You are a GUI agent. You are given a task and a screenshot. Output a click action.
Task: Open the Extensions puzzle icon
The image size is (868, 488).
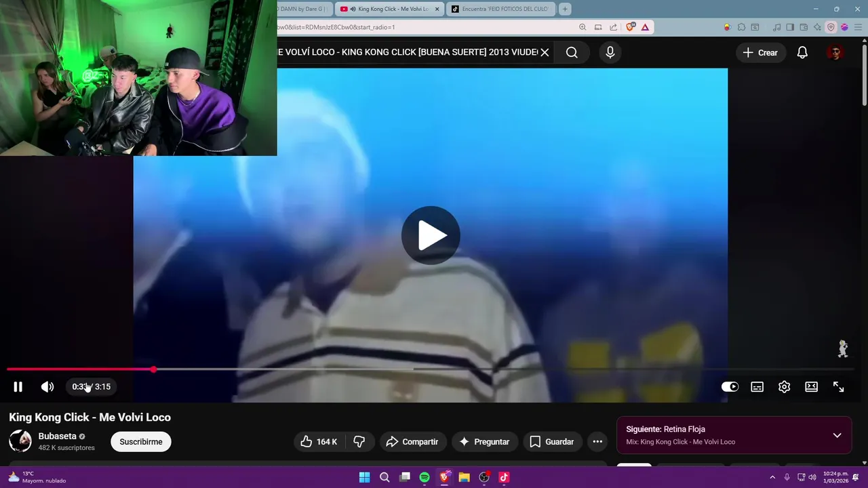741,27
